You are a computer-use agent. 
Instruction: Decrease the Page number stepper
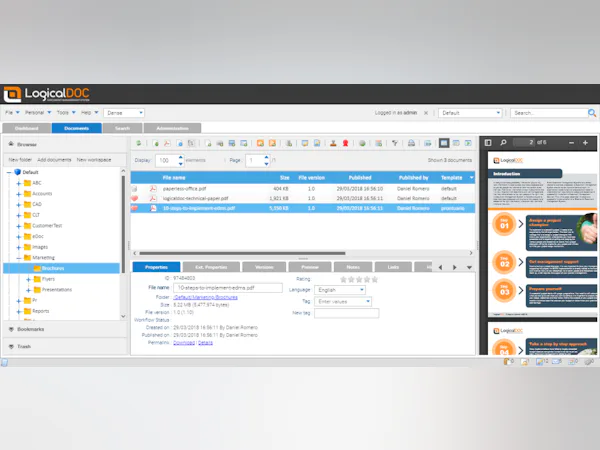tap(266, 164)
